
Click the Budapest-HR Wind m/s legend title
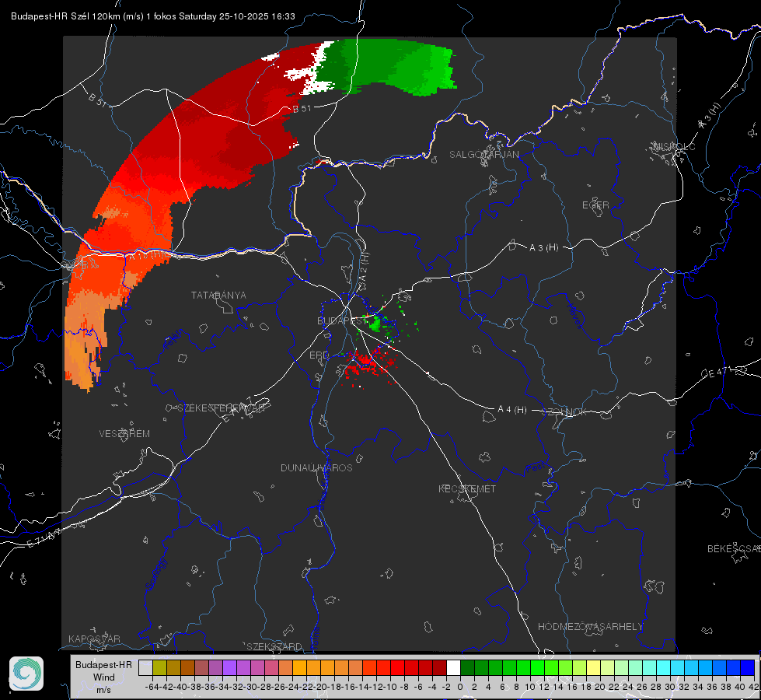tap(103, 677)
